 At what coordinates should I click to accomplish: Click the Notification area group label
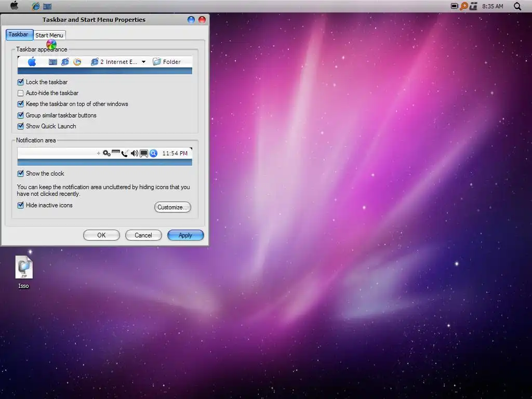pos(36,140)
